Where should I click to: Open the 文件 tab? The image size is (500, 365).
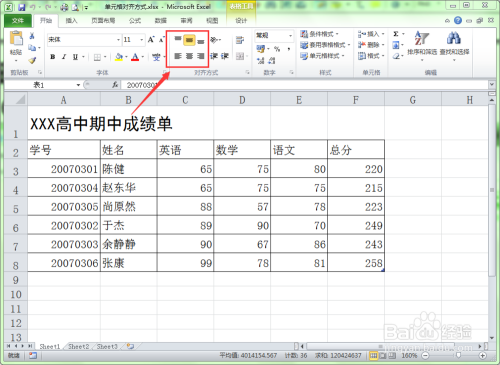(18, 21)
